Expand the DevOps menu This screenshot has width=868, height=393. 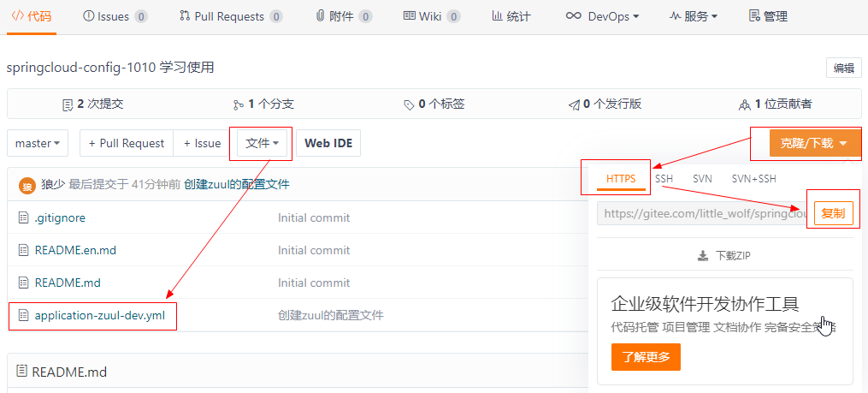602,16
